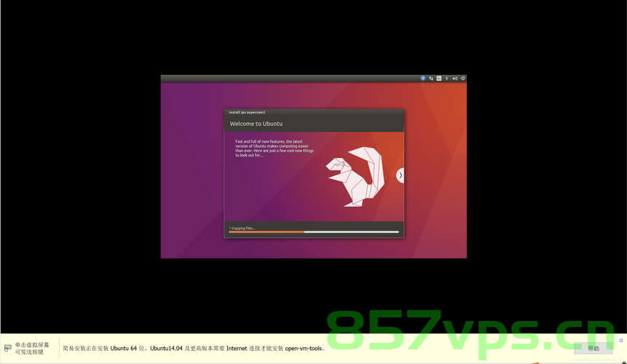This screenshot has width=627, height=364.
Task: Click the Bluetooth indicator icon
Action: [x=446, y=79]
